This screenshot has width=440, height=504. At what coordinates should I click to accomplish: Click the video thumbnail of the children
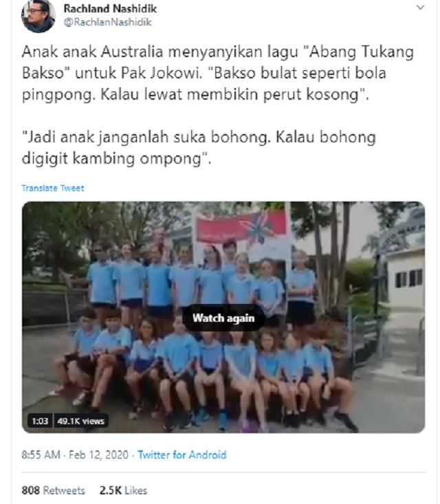pyautogui.click(x=223, y=317)
